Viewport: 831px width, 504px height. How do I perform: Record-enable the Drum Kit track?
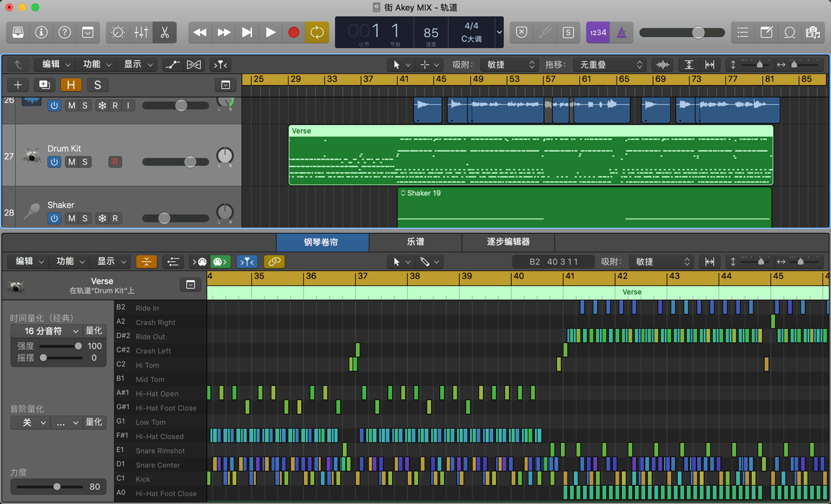pos(115,162)
